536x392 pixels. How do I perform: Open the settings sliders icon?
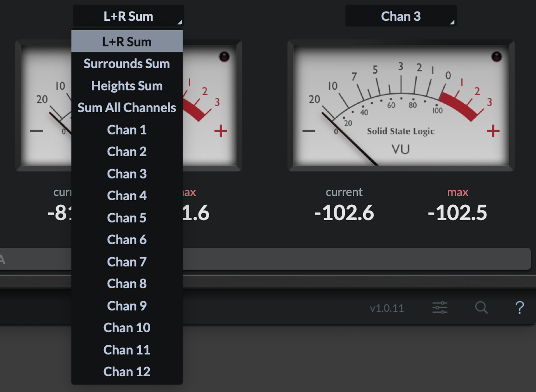(x=440, y=308)
